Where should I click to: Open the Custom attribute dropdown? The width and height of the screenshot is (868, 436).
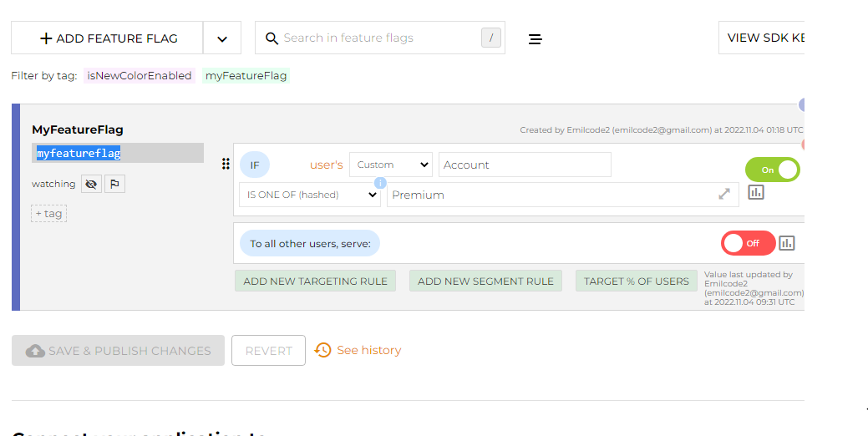pos(391,165)
